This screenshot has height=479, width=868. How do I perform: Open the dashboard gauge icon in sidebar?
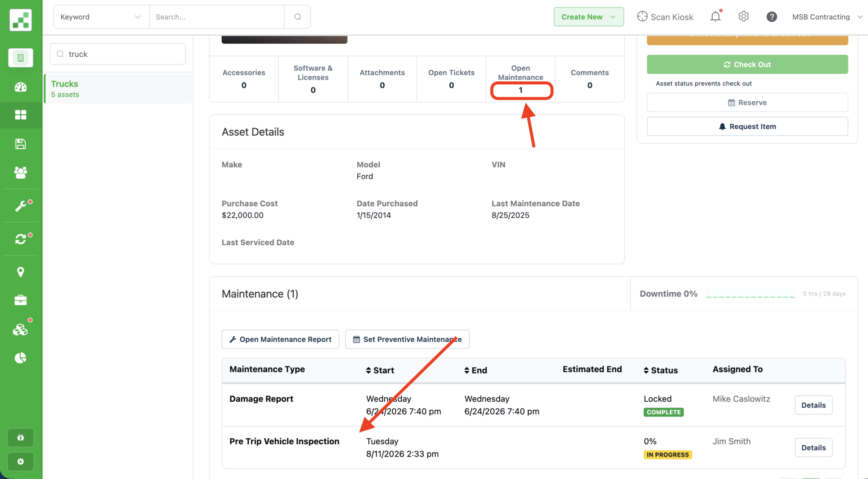coord(20,87)
